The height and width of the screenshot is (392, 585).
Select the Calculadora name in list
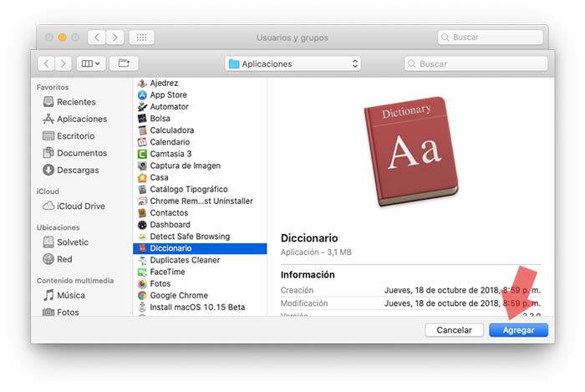[172, 130]
